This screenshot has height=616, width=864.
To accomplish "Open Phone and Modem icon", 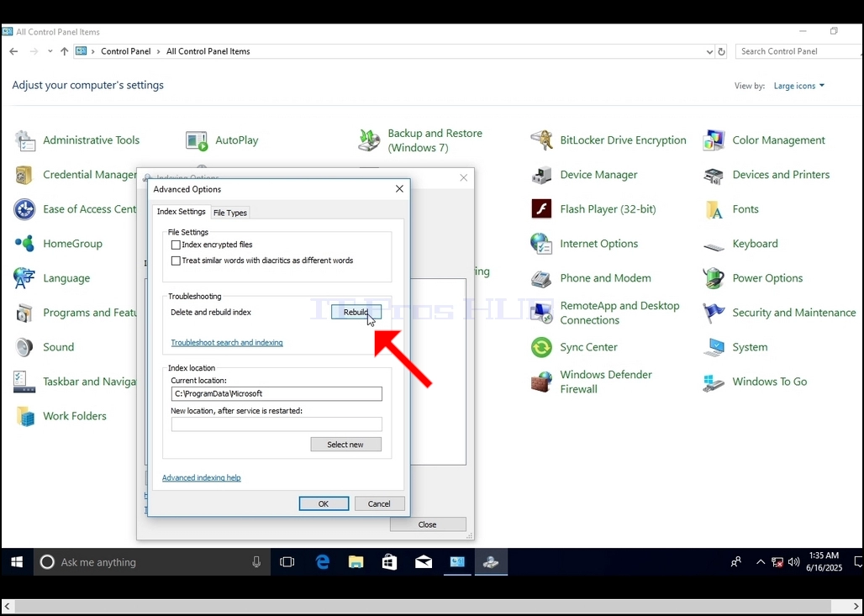I will pos(541,278).
